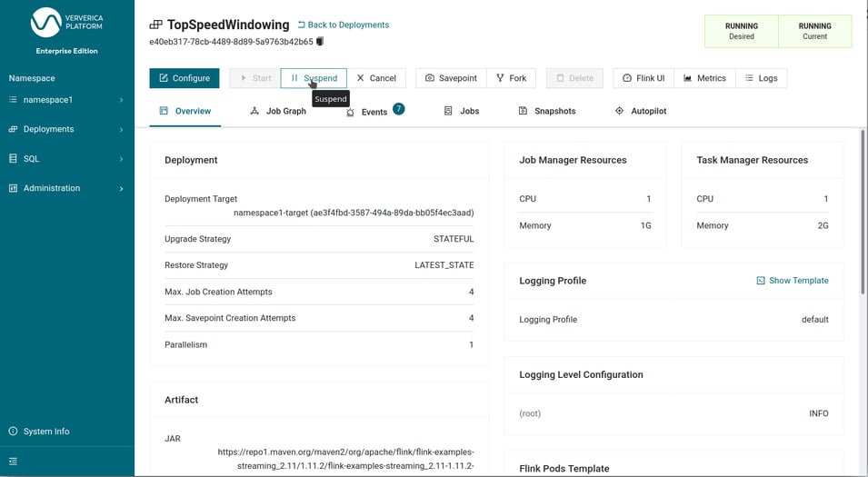This screenshot has height=477, width=868.
Task: Click the list icon on the Logs button
Action: click(749, 78)
